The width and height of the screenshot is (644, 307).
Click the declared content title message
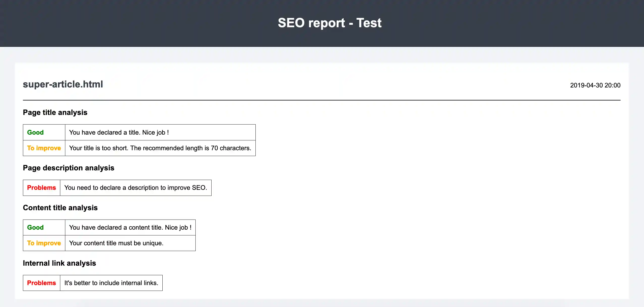pyautogui.click(x=130, y=227)
